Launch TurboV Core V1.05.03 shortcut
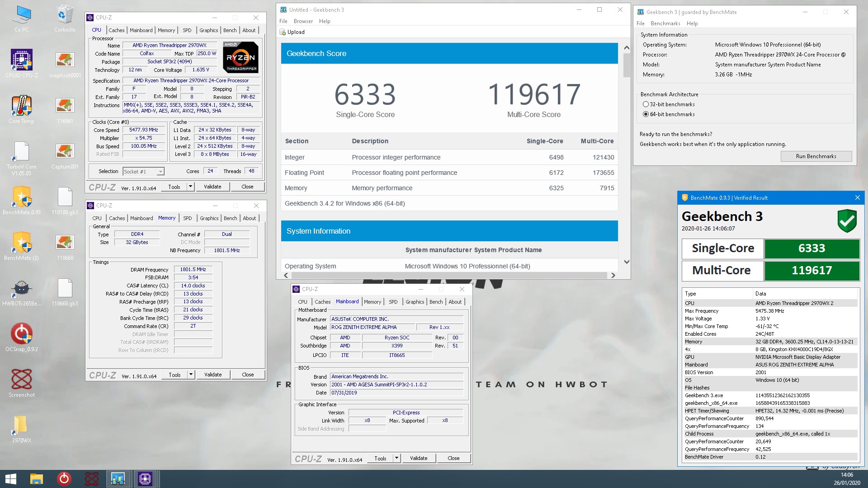The width and height of the screenshot is (868, 488). pos(21,158)
